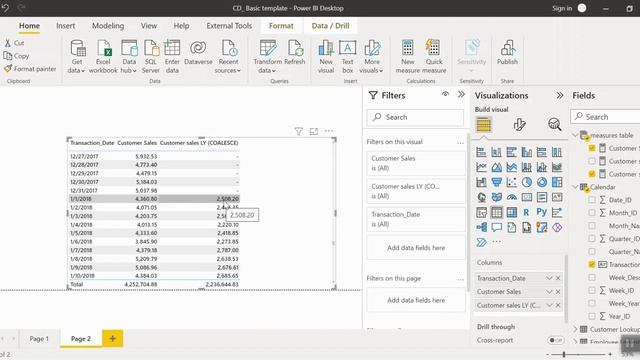Open More options ellipsis on table visual
640x360 pixels.
[329, 131]
